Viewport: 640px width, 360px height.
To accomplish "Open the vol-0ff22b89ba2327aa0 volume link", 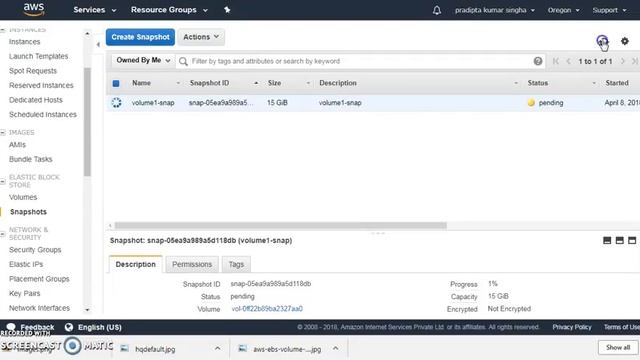I will tap(267, 309).
